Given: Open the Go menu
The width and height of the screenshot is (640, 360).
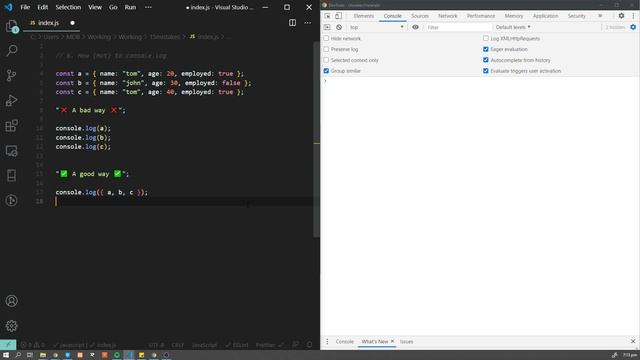Looking at the screenshot, I should (113, 7).
